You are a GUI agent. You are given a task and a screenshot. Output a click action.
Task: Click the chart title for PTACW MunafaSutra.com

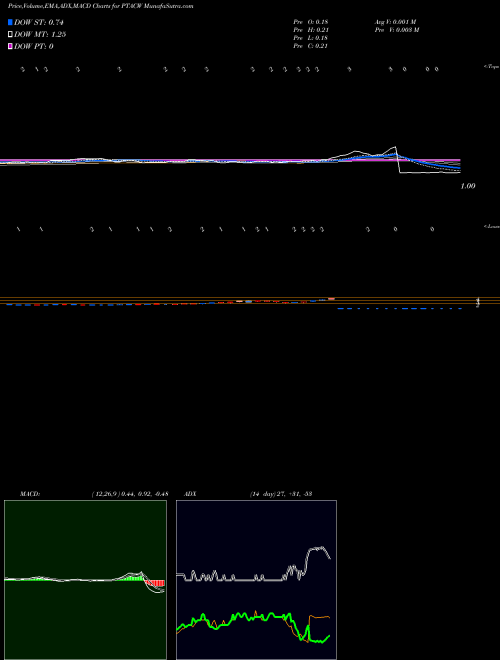(x=101, y=6)
